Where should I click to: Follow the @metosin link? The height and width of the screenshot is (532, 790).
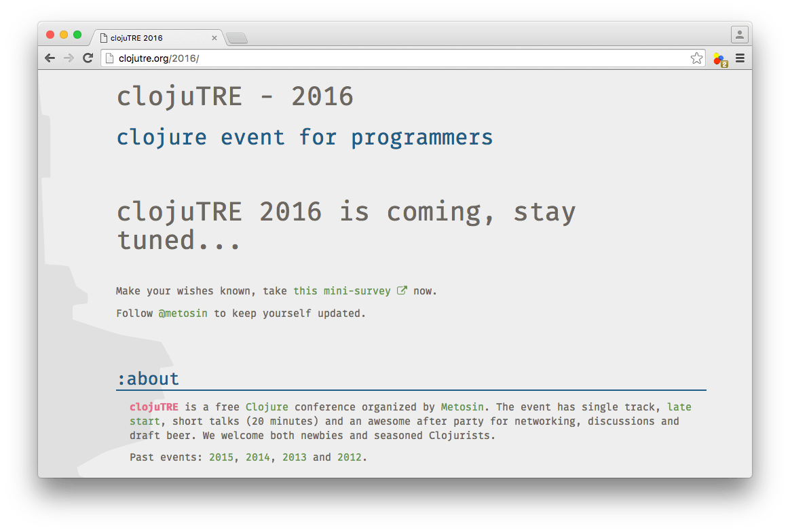coord(183,313)
